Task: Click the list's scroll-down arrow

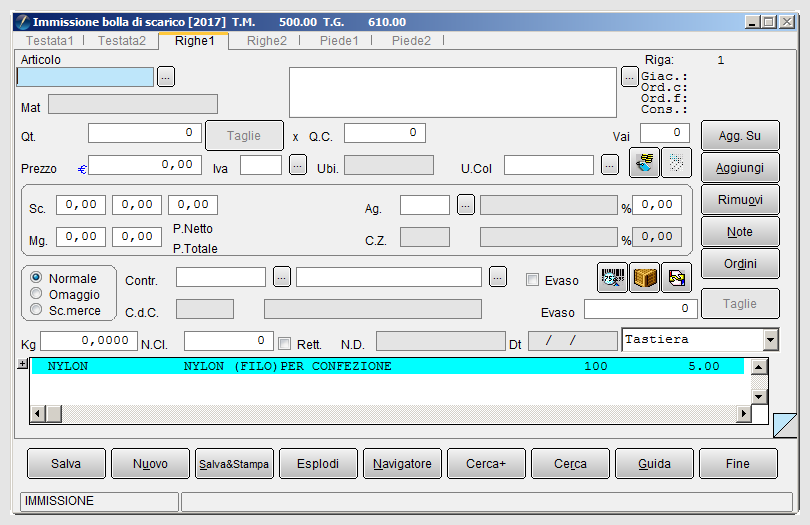Action: point(759,396)
